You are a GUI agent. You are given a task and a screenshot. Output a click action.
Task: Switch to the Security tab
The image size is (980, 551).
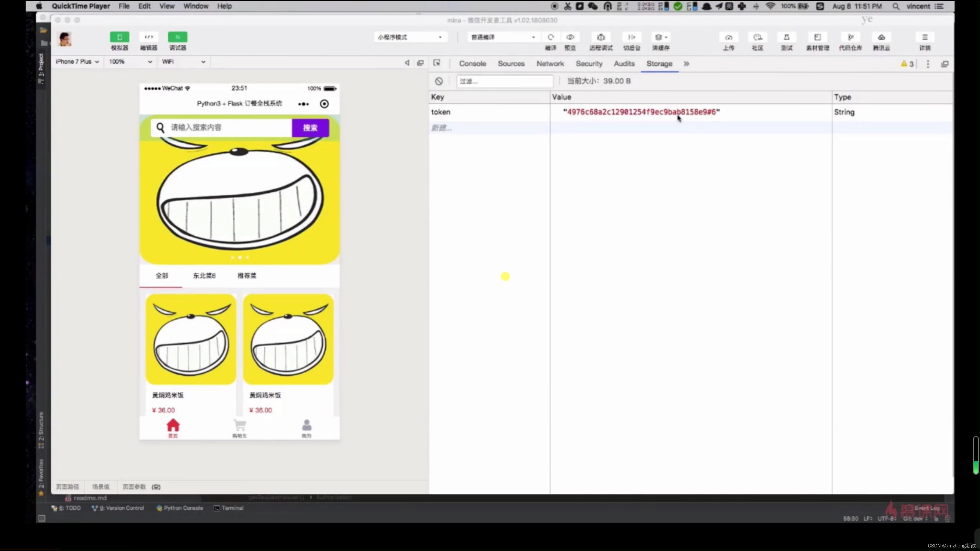point(589,64)
